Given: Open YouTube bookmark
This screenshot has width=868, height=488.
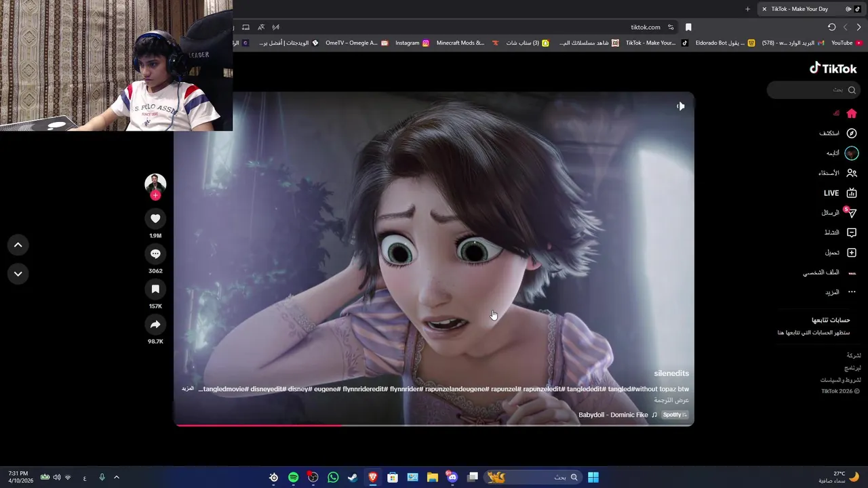Looking at the screenshot, I should [x=846, y=43].
